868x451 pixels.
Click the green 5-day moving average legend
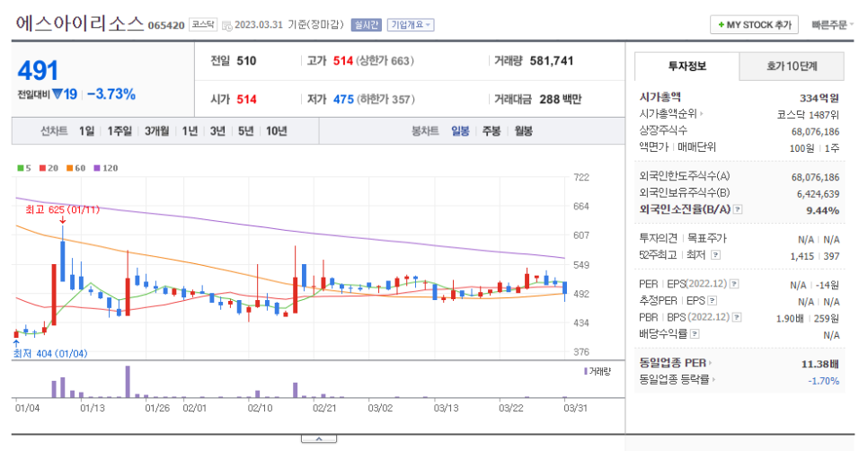(23, 168)
